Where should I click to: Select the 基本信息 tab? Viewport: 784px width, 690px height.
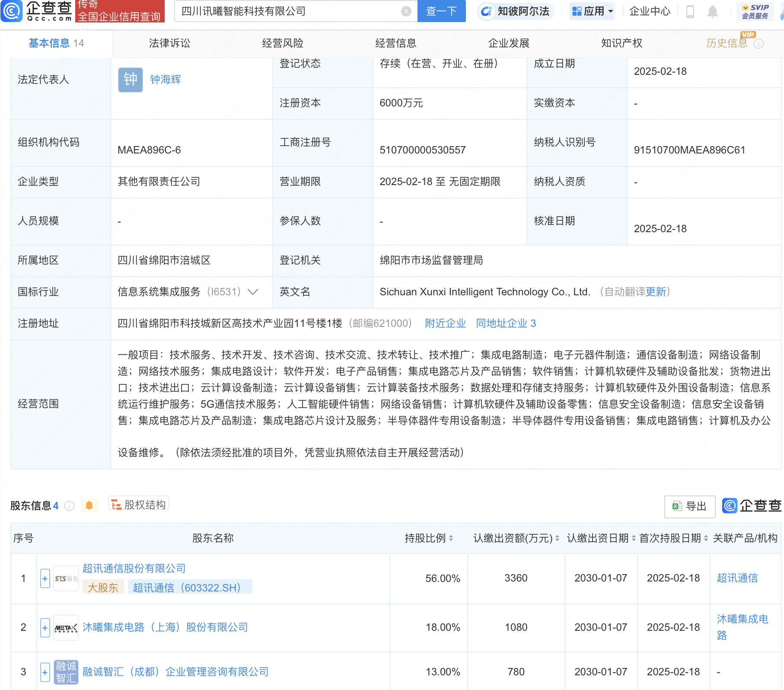click(56, 43)
